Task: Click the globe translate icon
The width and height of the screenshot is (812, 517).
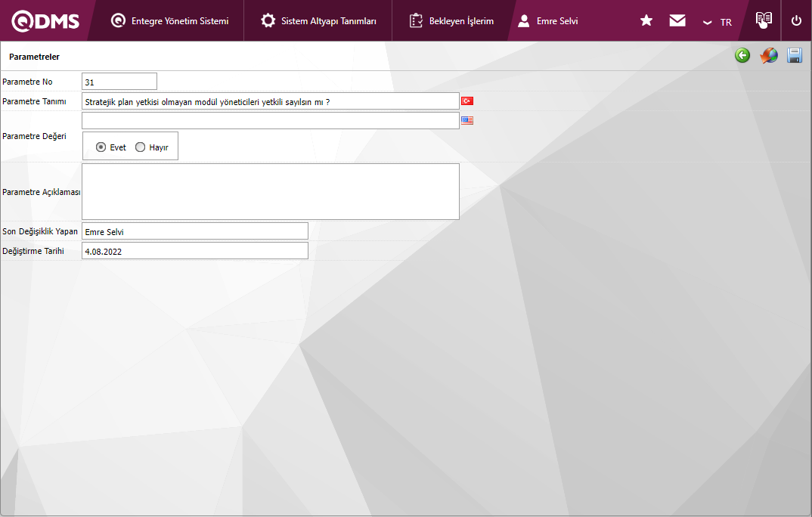Action: click(x=769, y=55)
